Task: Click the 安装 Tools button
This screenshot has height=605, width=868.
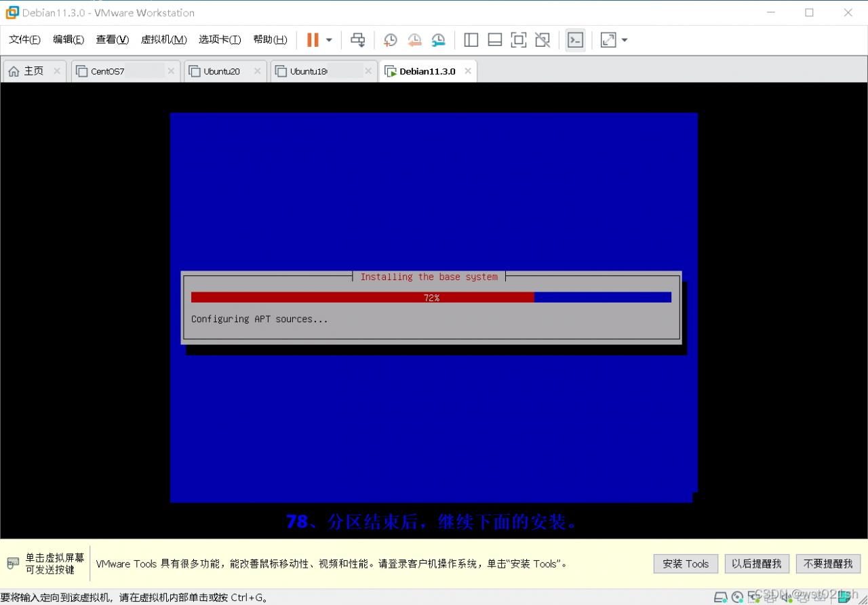Action: click(686, 564)
